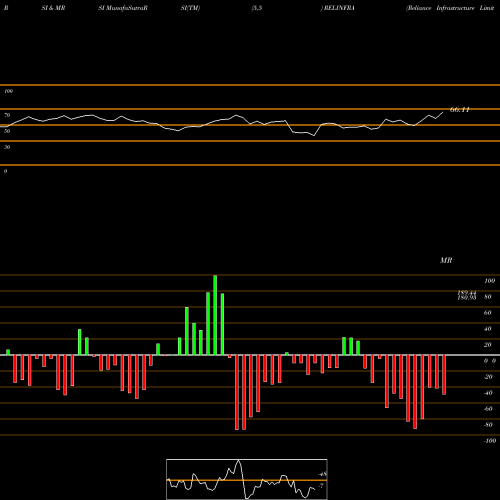Viewport: 500px width, 500px height.
Task: Click the 'SI(TM)' header label
Action: point(190,8)
